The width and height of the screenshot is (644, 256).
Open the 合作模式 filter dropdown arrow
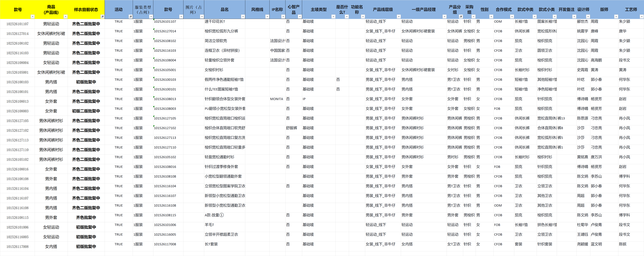(x=512, y=17)
